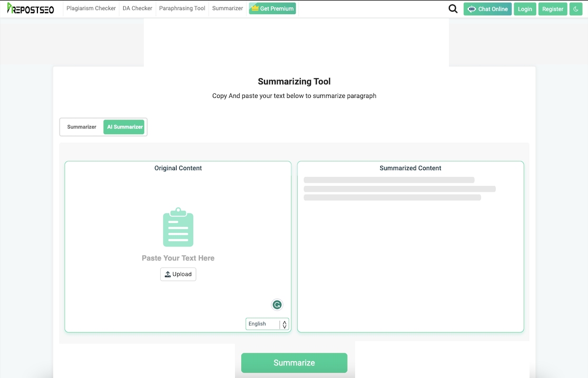Click the Summarized Content output panel

point(410,246)
